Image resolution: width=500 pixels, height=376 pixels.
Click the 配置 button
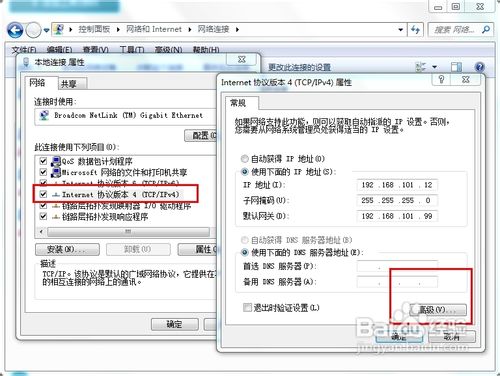(201, 135)
